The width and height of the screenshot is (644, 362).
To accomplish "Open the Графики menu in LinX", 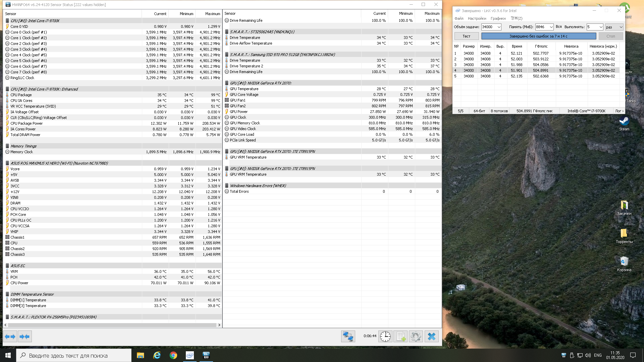I will tap(498, 18).
